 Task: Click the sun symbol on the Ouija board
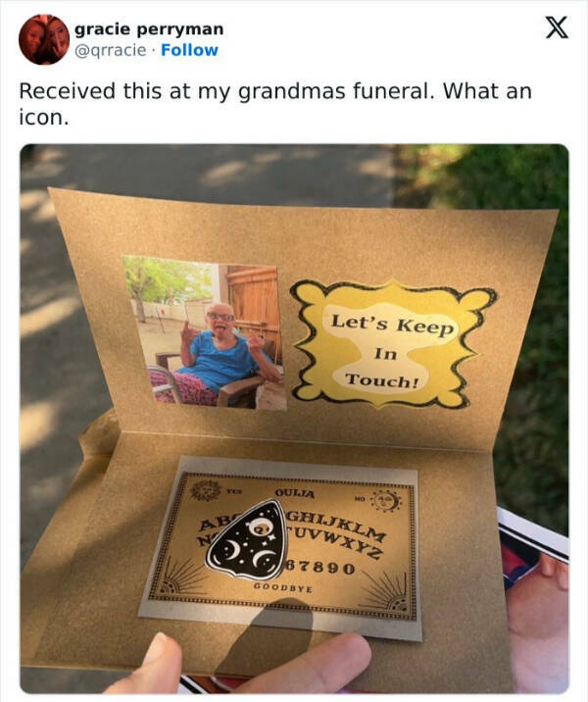[x=205, y=491]
